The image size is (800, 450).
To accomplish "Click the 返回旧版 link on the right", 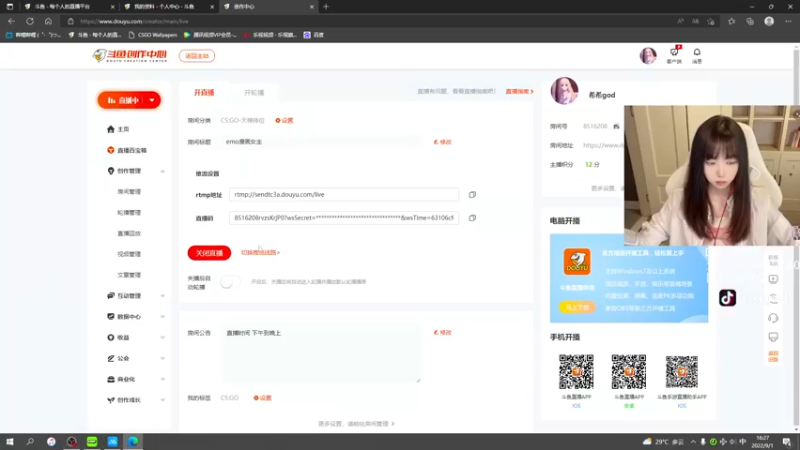I will pyautogui.click(x=773, y=357).
